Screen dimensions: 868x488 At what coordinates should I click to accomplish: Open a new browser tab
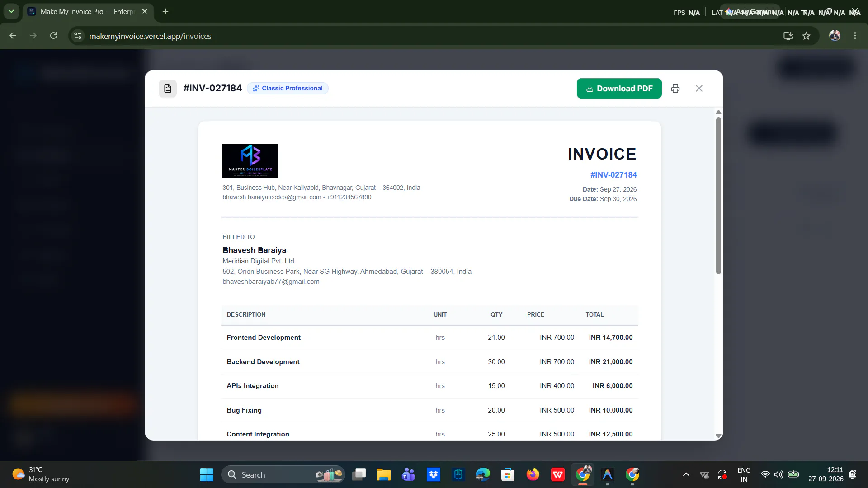pos(165,11)
